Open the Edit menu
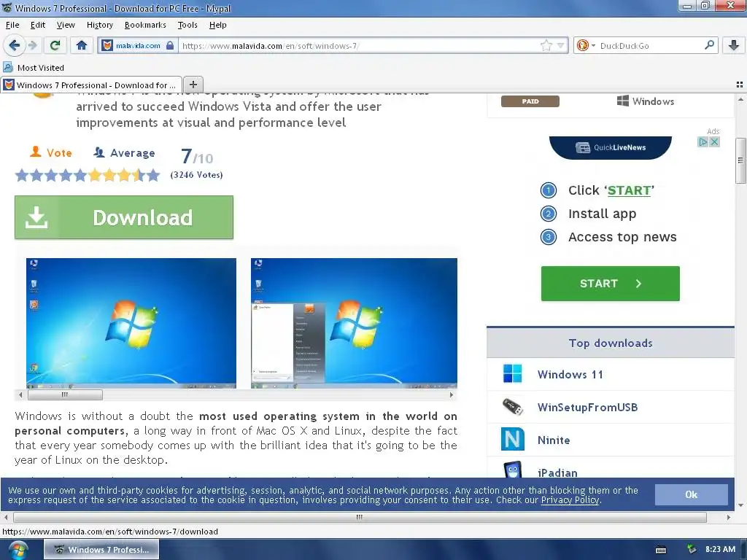Viewport: 747px width, 560px height. [x=38, y=25]
